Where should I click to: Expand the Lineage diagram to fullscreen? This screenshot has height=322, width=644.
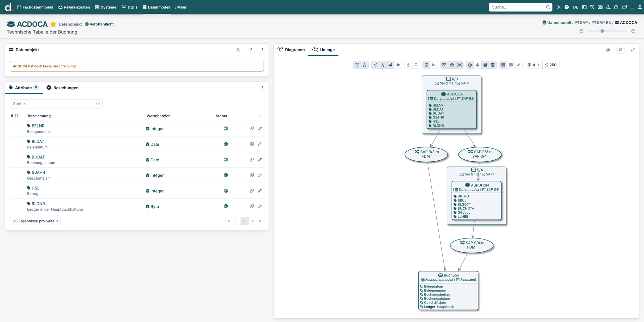(633, 50)
